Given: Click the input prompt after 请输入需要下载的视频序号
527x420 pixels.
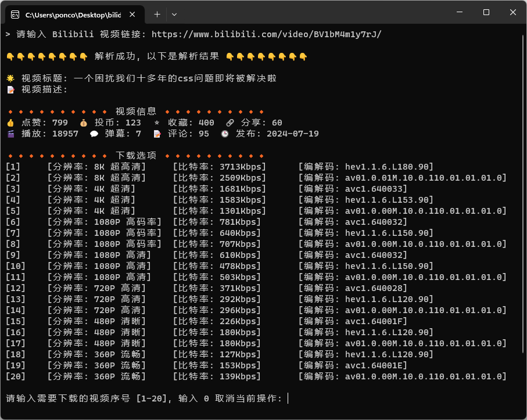Looking at the screenshot, I should [289, 399].
